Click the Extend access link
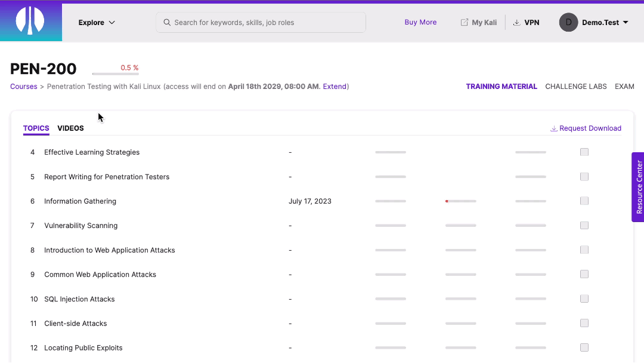644x363 pixels. 334,86
